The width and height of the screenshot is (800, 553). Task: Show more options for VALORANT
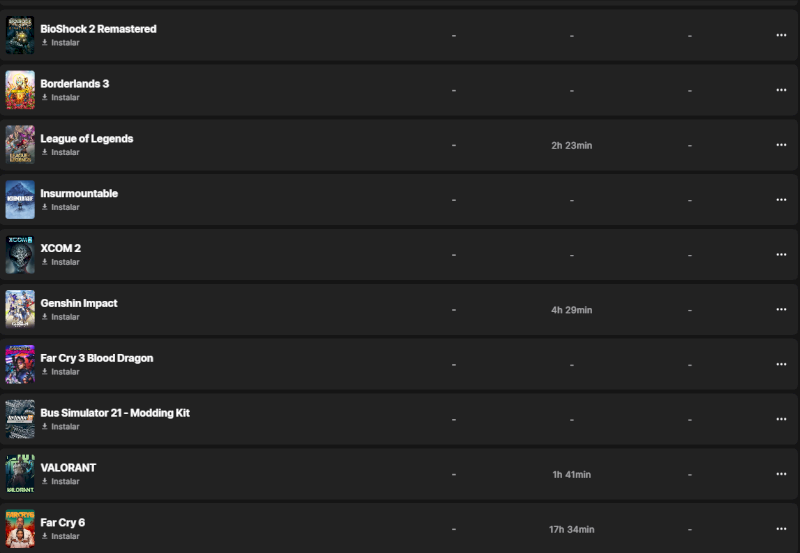781,474
